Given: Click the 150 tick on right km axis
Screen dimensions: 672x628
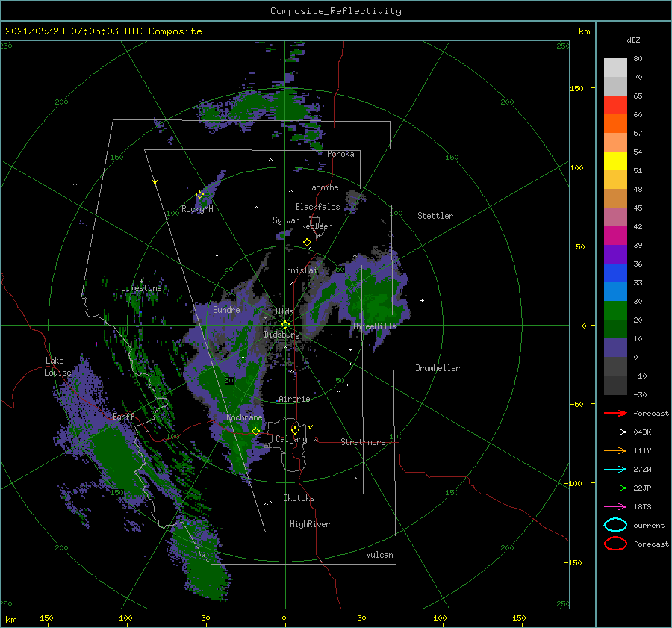Looking at the screenshot, I should pyautogui.click(x=576, y=88).
